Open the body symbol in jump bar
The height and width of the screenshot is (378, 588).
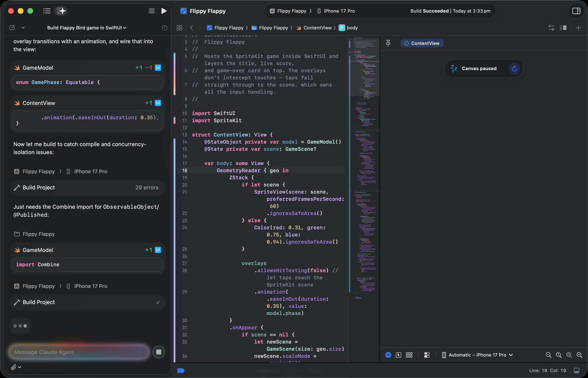click(x=348, y=28)
